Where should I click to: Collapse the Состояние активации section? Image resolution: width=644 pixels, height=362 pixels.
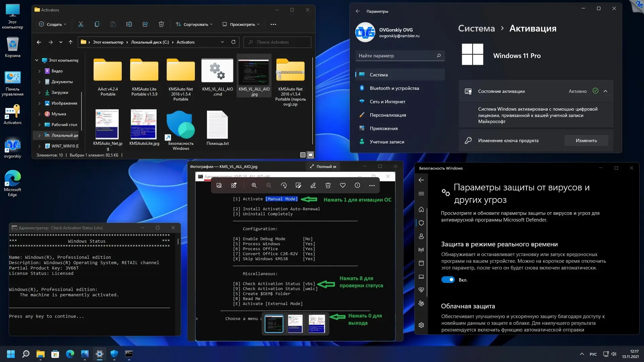point(605,91)
